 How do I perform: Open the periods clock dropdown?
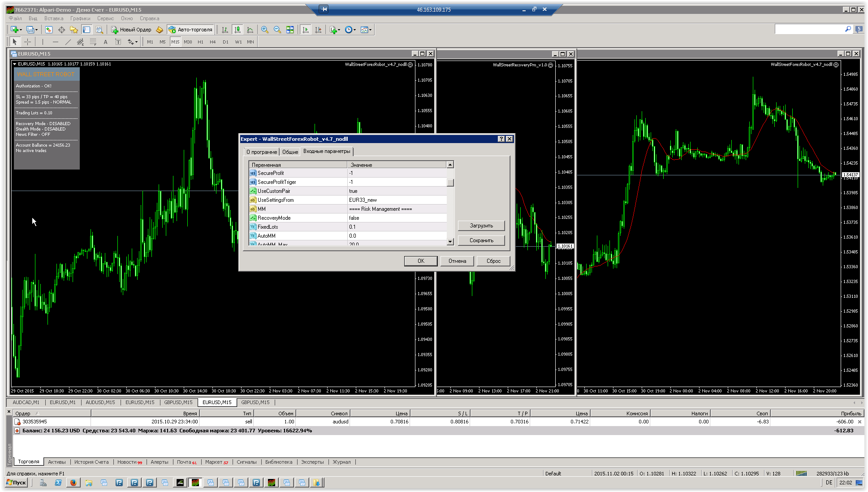coord(350,30)
